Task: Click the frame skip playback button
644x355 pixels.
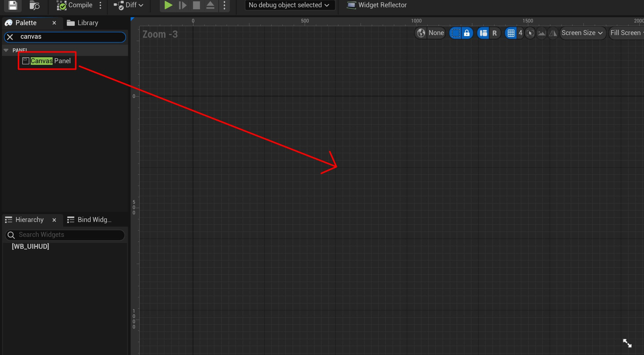Action: [x=183, y=5]
